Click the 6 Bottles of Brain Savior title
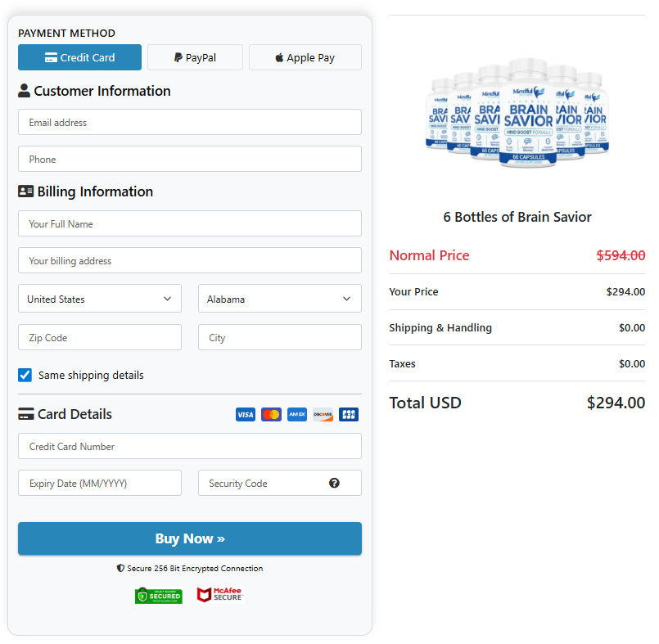 click(x=517, y=217)
